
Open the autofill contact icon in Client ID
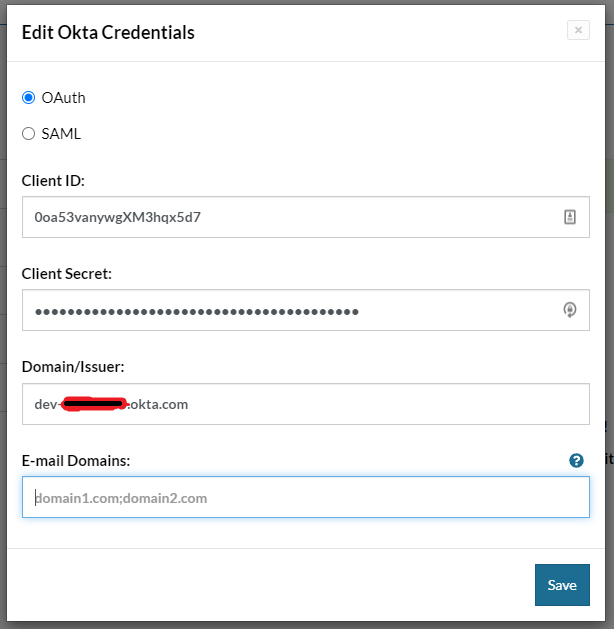tap(570, 217)
